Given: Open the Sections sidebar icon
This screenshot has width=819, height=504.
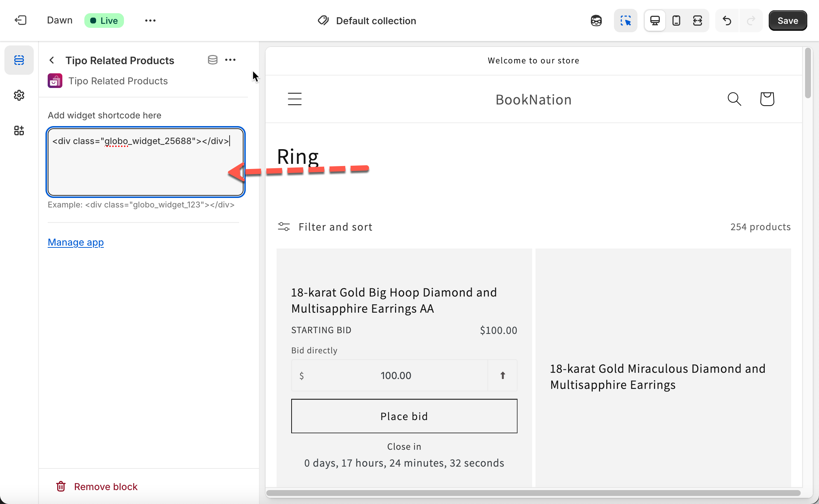Looking at the screenshot, I should pos(19,60).
